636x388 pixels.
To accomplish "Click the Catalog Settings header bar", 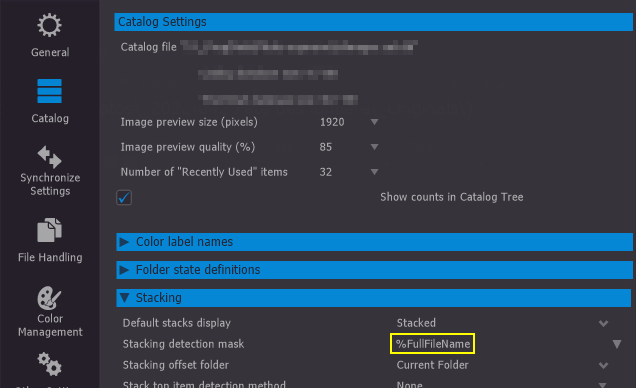I will 373,22.
